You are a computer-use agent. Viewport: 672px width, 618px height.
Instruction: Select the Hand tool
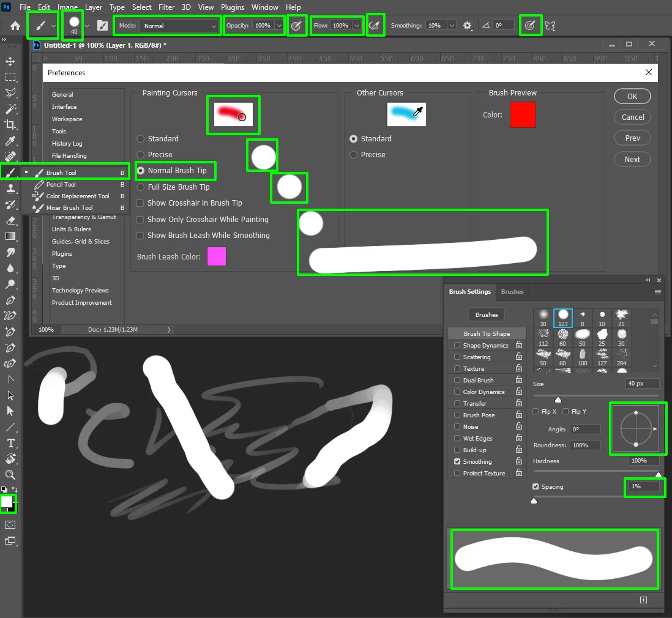10,458
